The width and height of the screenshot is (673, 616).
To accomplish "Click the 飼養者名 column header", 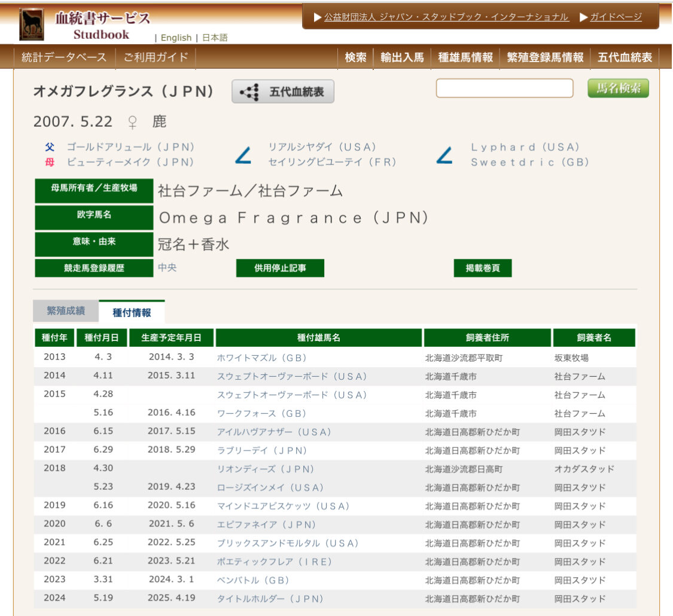I will click(x=594, y=337).
